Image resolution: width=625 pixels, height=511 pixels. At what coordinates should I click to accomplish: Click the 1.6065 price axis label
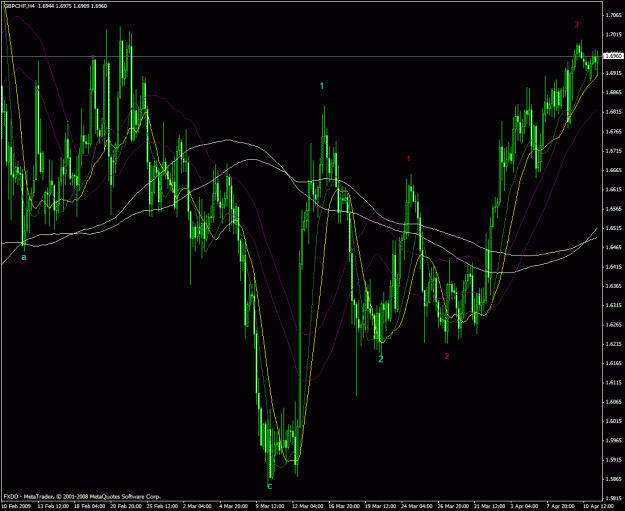pyautogui.click(x=613, y=402)
